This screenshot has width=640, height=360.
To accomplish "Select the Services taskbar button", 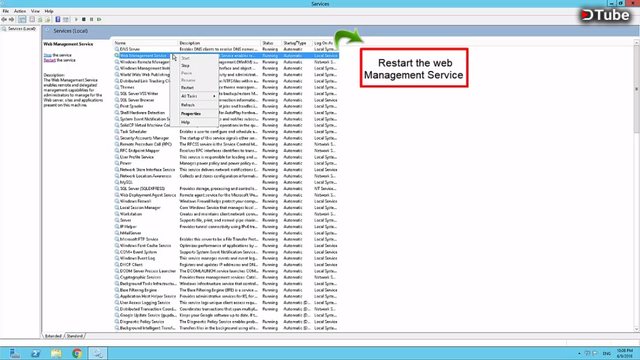I will tap(98, 353).
